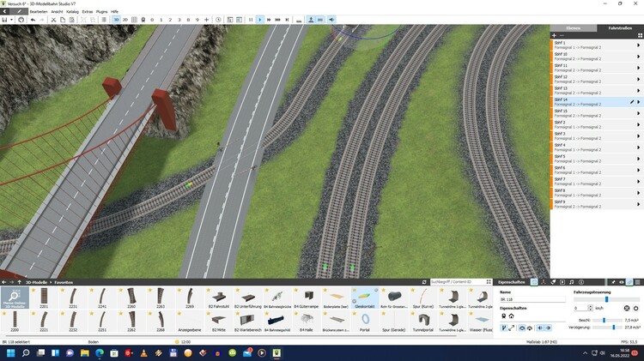
Task: Add a new camera with plus icon
Action: 206,20
